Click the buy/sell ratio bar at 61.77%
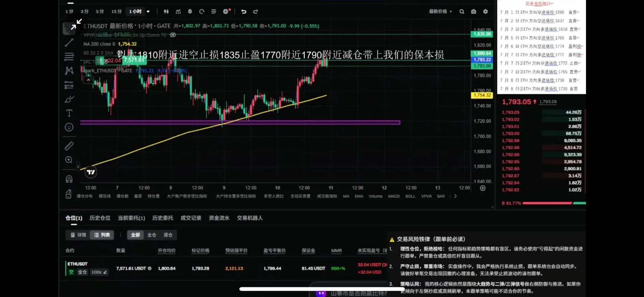This screenshot has width=644, height=297. (x=554, y=203)
